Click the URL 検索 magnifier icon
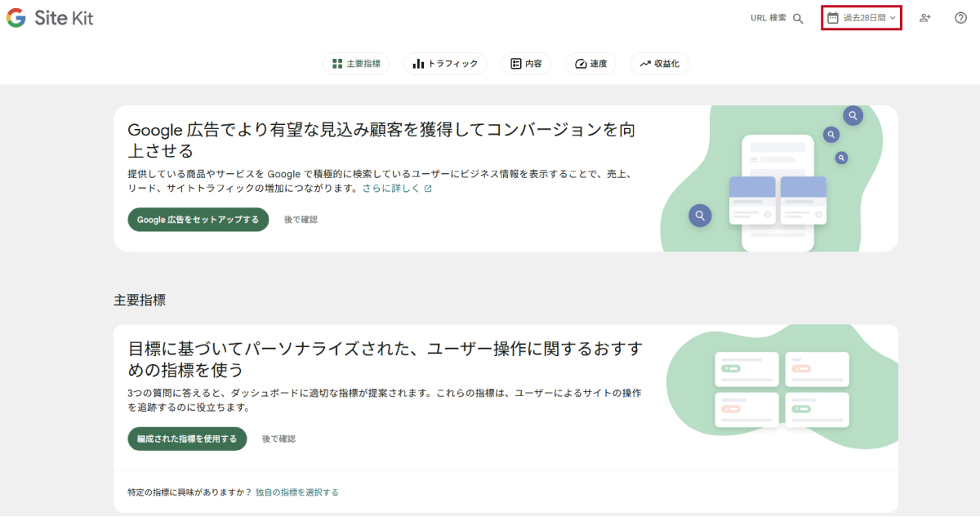The image size is (980, 517). pos(798,18)
